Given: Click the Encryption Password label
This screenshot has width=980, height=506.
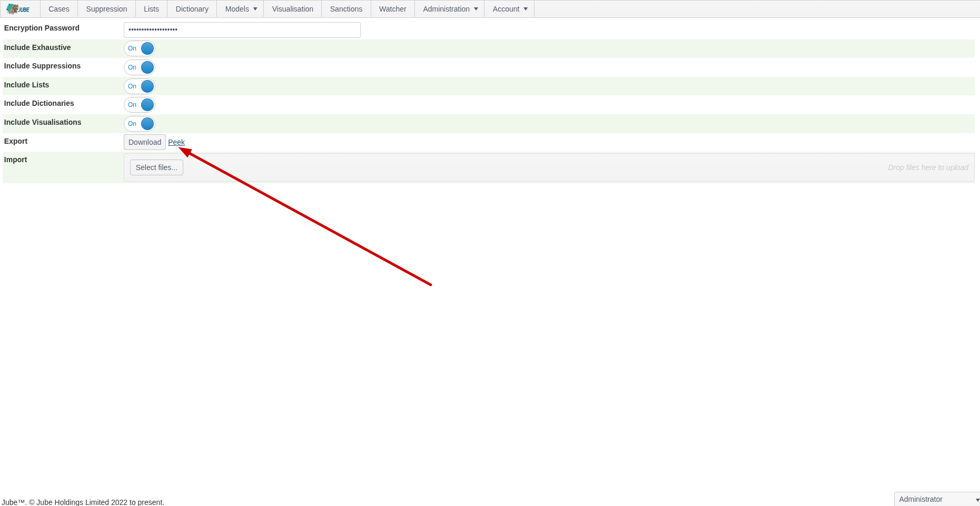Looking at the screenshot, I should (42, 28).
